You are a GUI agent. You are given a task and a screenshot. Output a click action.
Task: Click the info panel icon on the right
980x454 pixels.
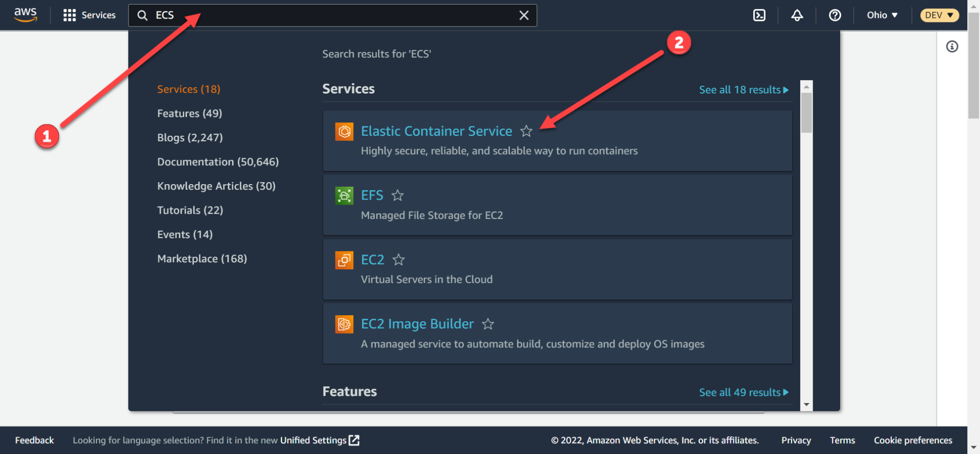tap(952, 46)
